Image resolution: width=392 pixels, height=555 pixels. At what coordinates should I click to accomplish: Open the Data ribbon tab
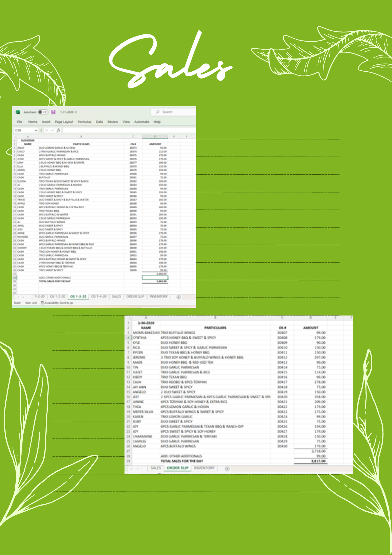tap(100, 122)
